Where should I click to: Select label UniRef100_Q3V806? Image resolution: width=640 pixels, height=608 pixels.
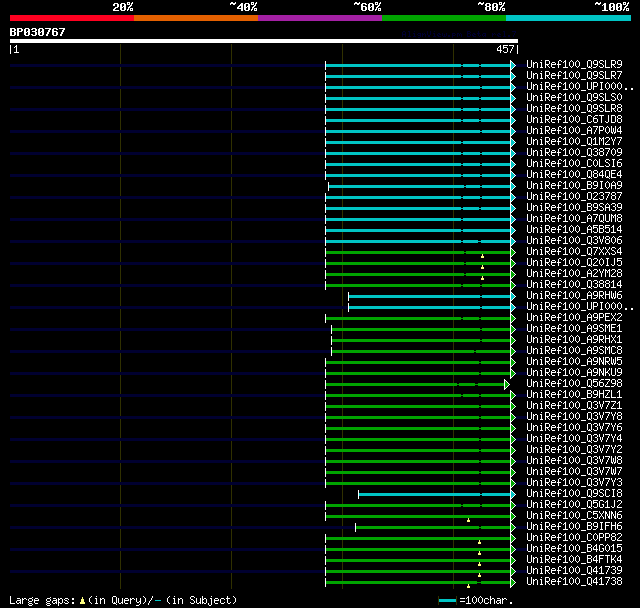(x=574, y=241)
